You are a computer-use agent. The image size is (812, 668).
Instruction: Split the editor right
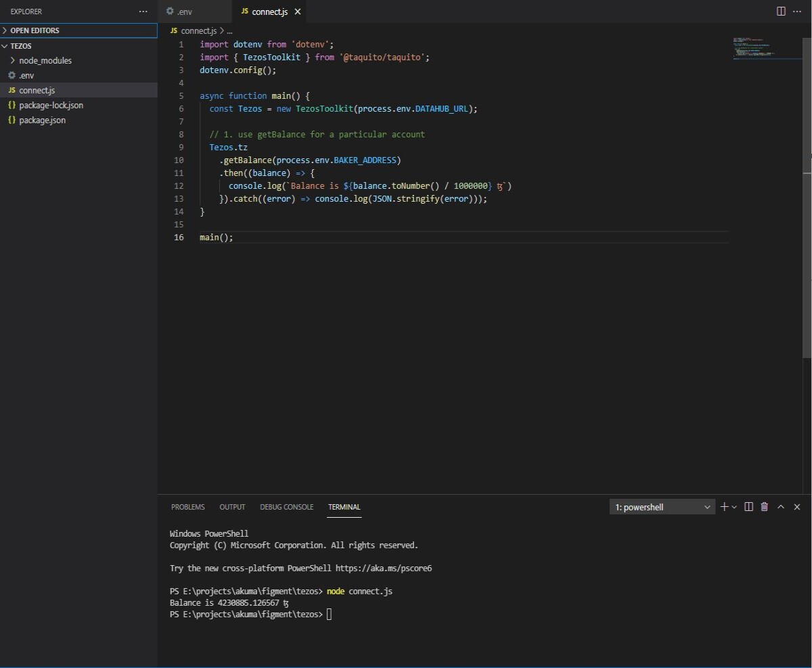pyautogui.click(x=781, y=12)
